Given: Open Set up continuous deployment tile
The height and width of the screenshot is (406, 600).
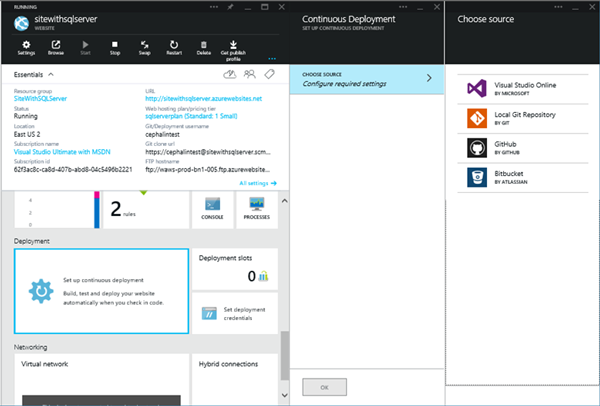Looking at the screenshot, I should (101, 291).
